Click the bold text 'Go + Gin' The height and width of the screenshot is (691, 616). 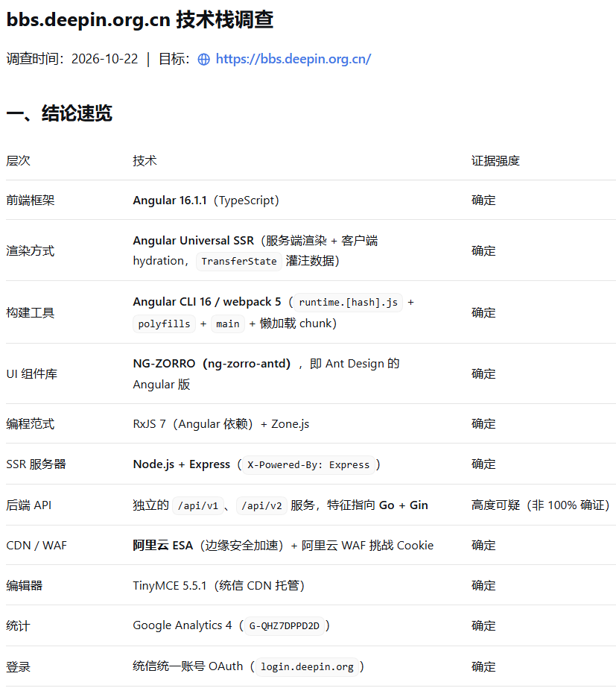(x=403, y=505)
